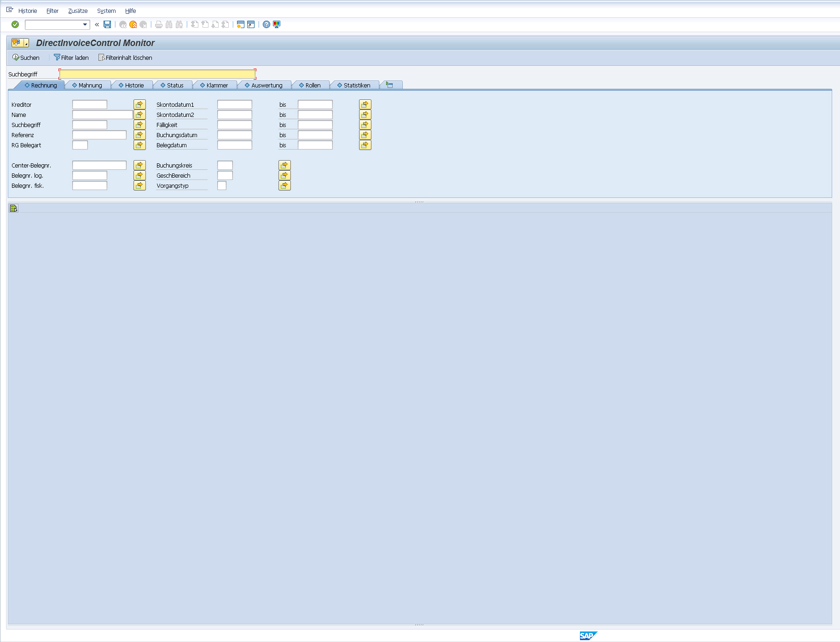Open the transaction command field dropdown

pyautogui.click(x=85, y=24)
